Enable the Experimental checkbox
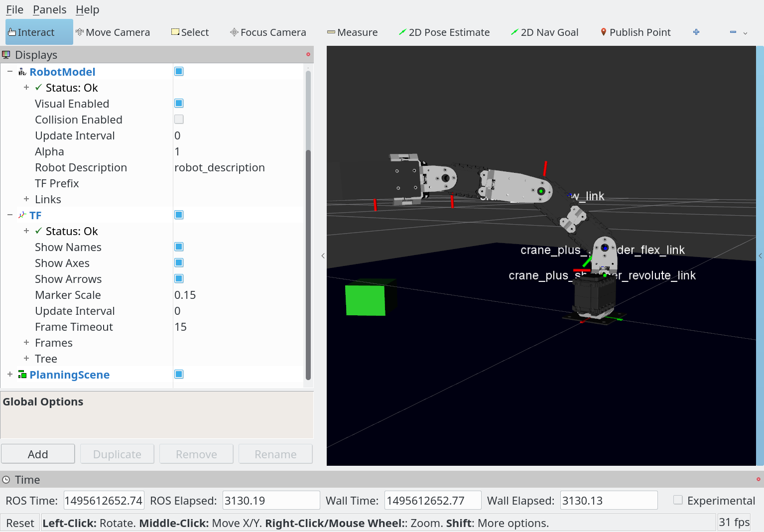Screen dimensions: 764x532 pyautogui.click(x=678, y=500)
